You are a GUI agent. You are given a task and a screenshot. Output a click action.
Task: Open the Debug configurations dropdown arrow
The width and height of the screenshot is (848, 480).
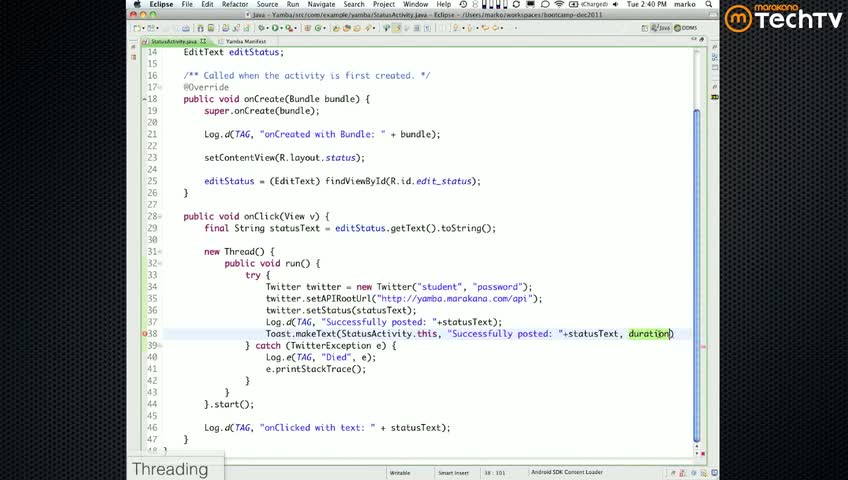[x=267, y=28]
